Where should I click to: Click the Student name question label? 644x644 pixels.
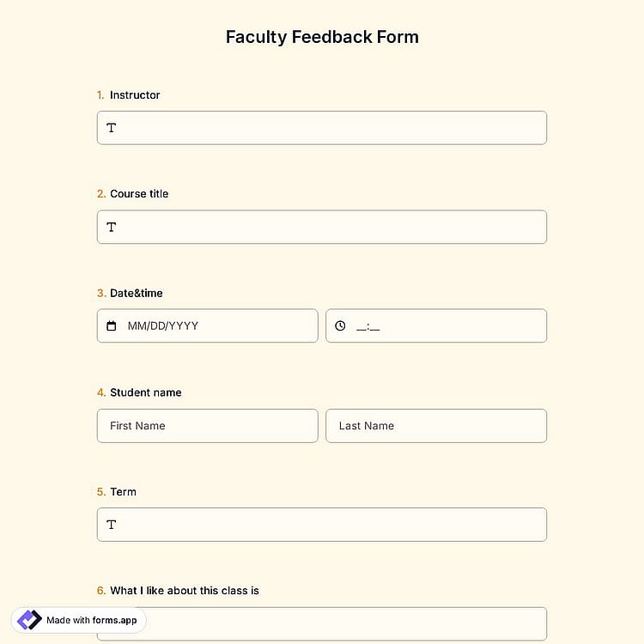(x=145, y=392)
